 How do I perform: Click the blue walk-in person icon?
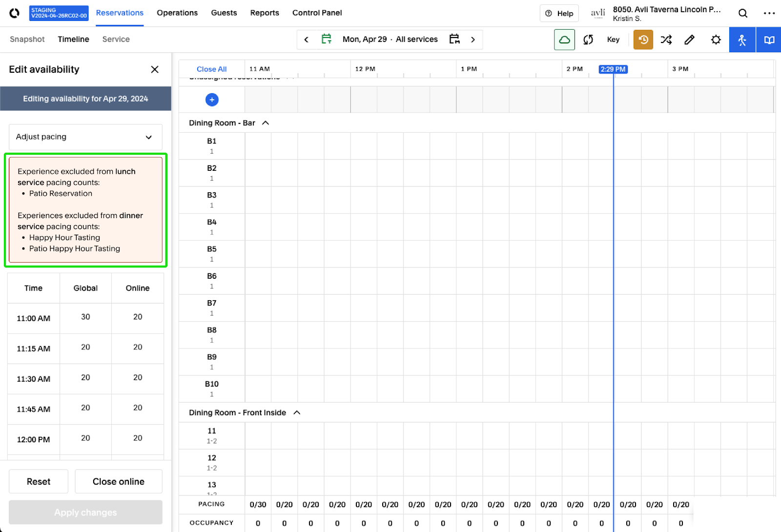point(742,40)
